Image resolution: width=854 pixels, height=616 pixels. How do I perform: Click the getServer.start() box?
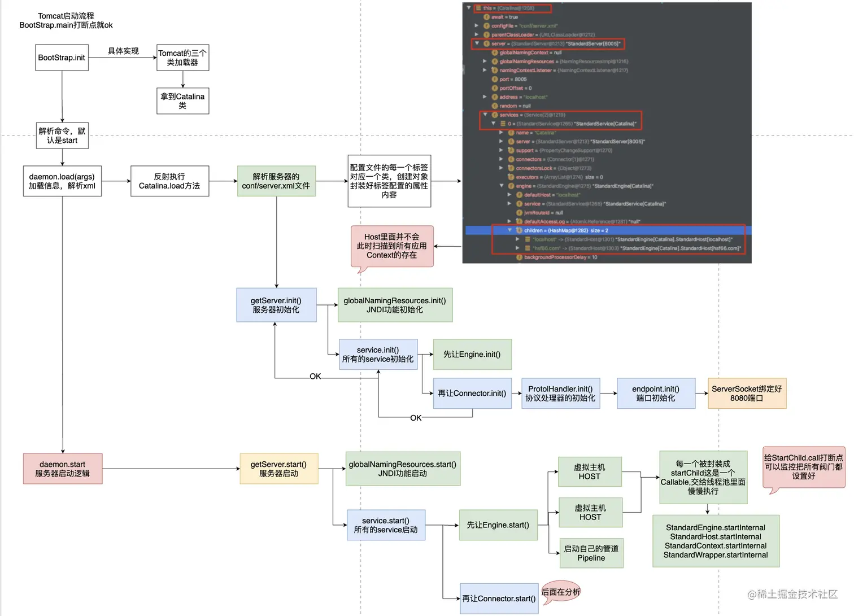point(279,469)
